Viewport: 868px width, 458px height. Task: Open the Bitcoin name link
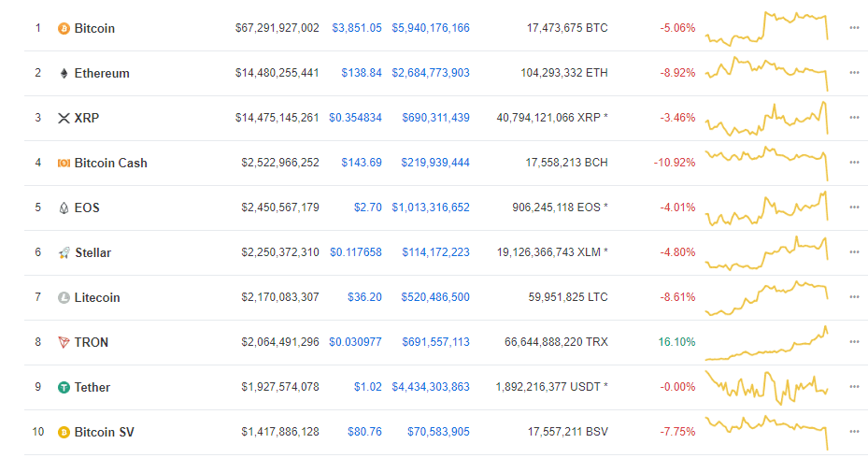(94, 28)
